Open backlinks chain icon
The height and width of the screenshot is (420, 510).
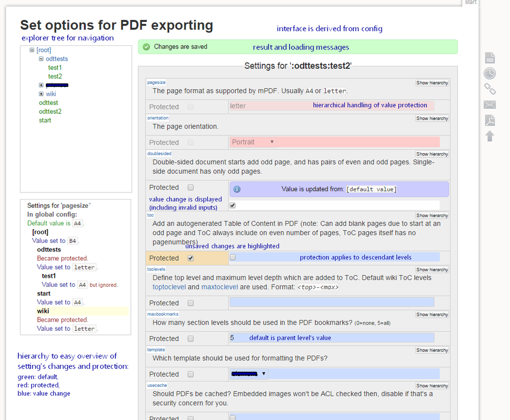pos(490,89)
